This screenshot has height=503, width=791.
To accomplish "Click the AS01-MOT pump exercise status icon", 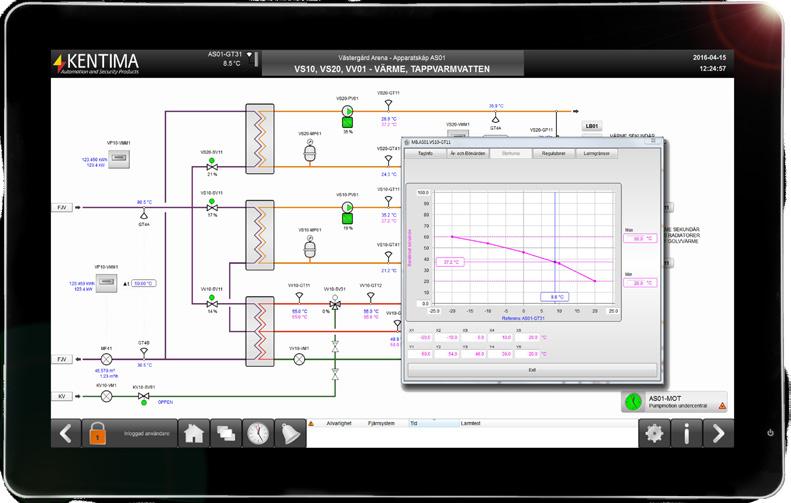I will pyautogui.click(x=633, y=402).
